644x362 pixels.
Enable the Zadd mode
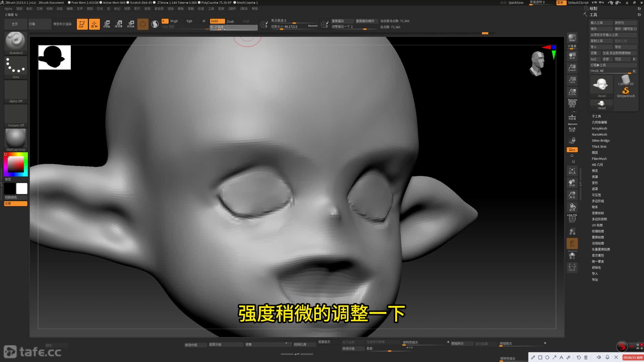(x=217, y=21)
